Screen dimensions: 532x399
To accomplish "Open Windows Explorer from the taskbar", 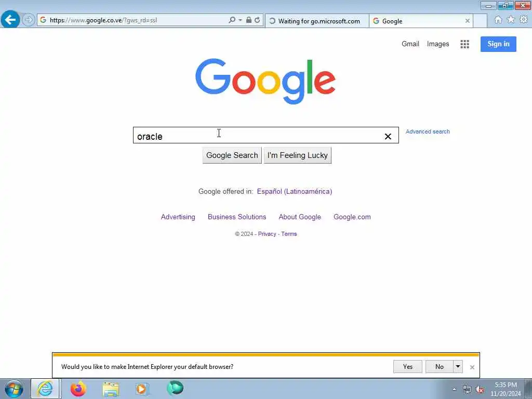I will tap(111, 389).
